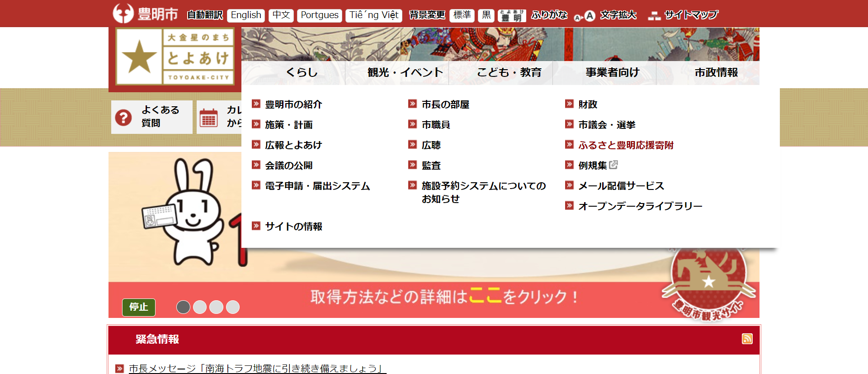Screen dimensions: 868x374
Task: Click the arrow icon beside 財政
Action: tap(570, 104)
